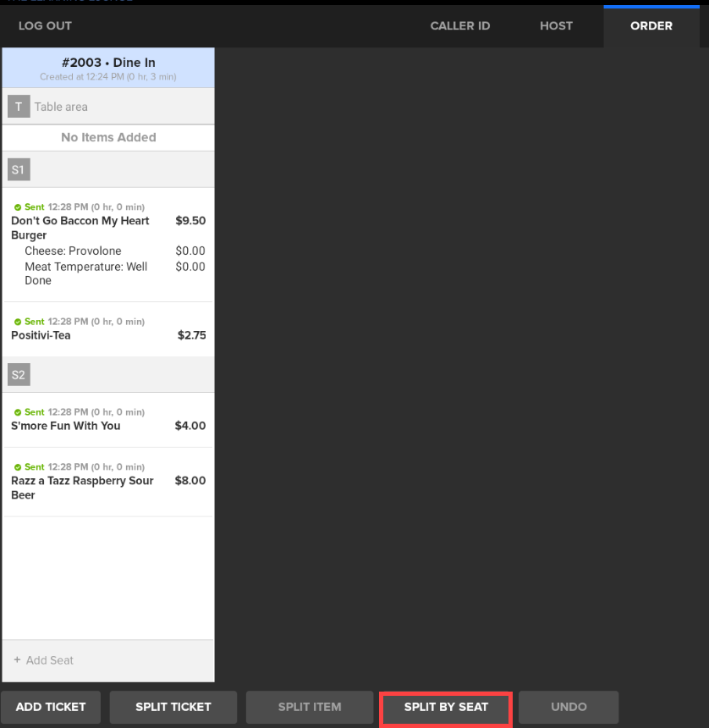Click the Created at 12:24 PM timestamp
Image resolution: width=709 pixels, height=728 pixels.
(108, 76)
